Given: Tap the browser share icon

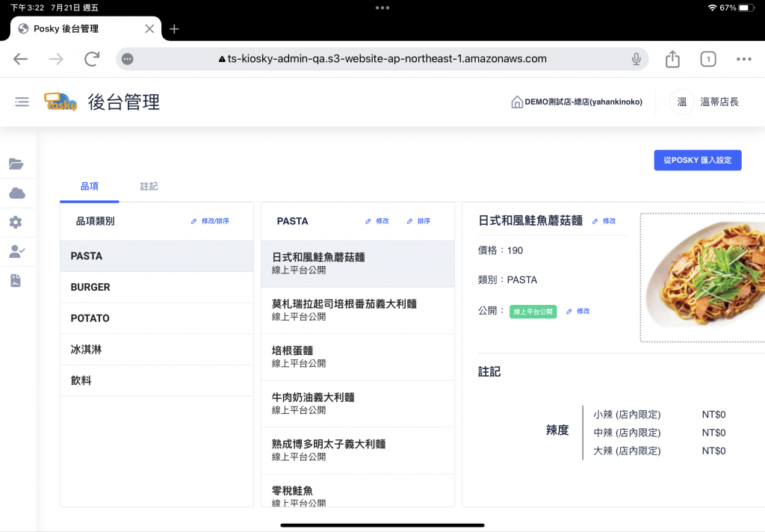Looking at the screenshot, I should click(x=672, y=59).
